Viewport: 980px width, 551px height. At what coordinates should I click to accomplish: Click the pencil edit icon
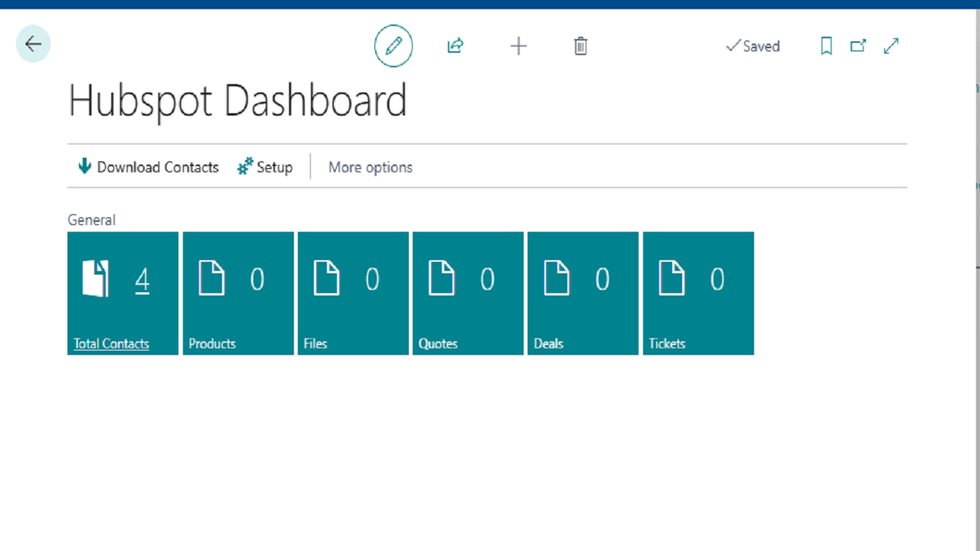click(x=394, y=46)
